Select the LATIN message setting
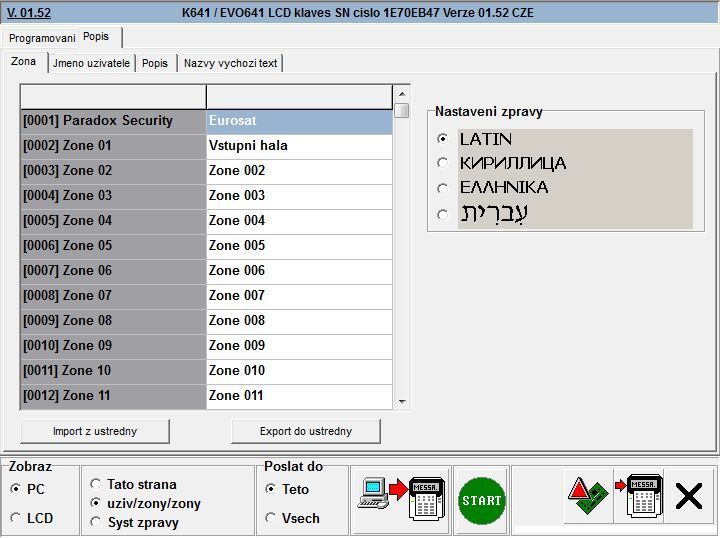 click(x=443, y=139)
